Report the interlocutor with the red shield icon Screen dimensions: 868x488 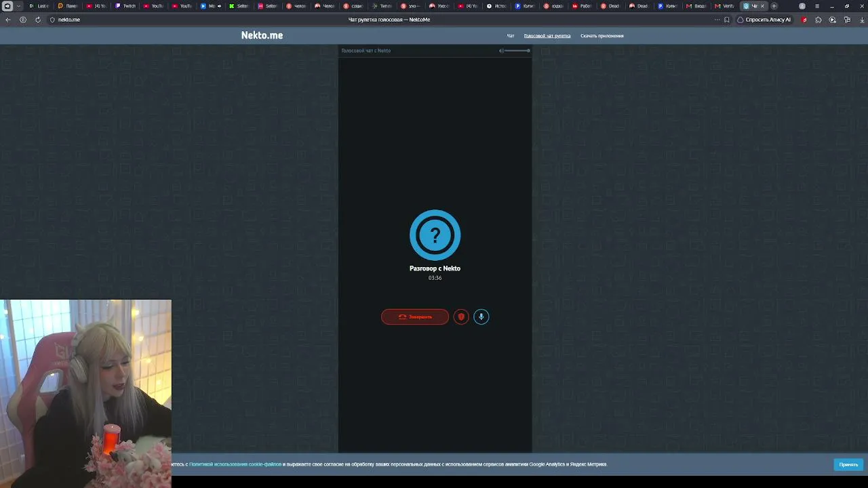[x=461, y=317]
